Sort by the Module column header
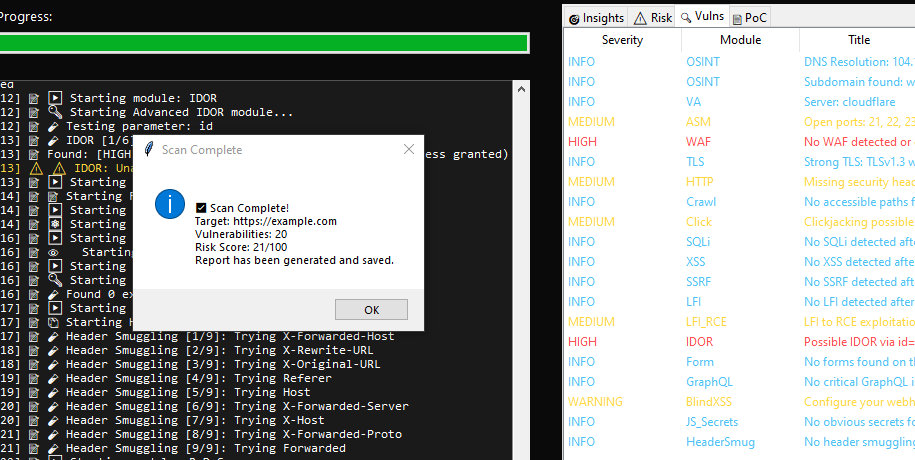Screen dimensions: 915x460 click(740, 40)
